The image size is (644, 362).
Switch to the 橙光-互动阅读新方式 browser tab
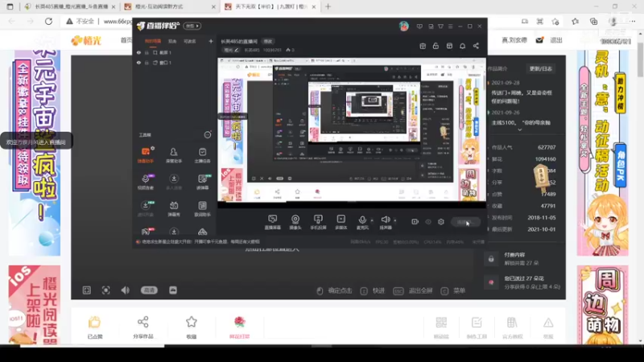pyautogui.click(x=169, y=6)
